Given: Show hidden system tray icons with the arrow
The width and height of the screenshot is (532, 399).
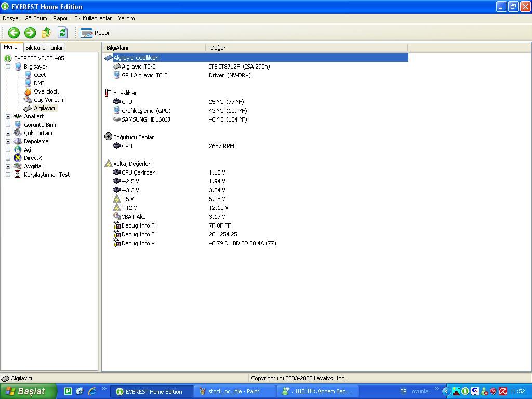Looking at the screenshot, I should click(446, 391).
